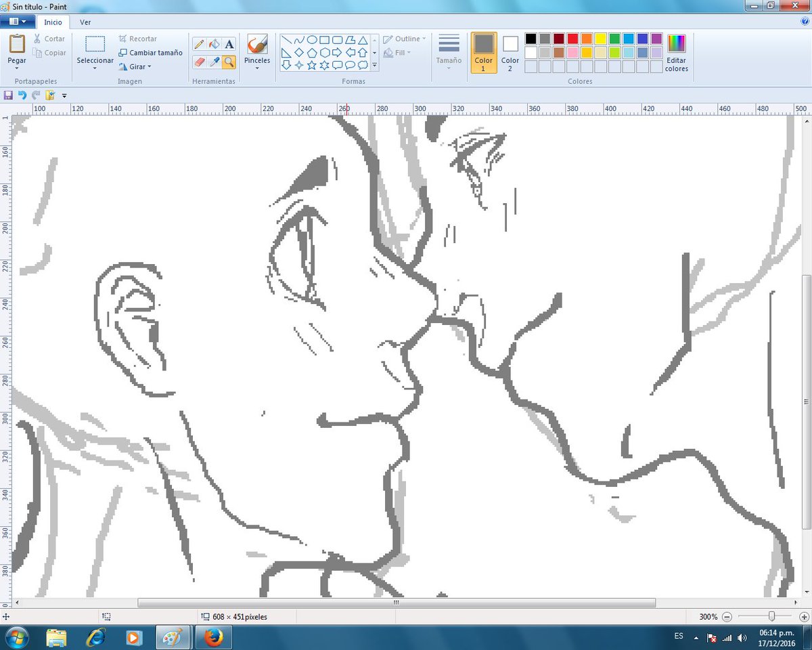Expand the Girar rotate menu

point(135,66)
